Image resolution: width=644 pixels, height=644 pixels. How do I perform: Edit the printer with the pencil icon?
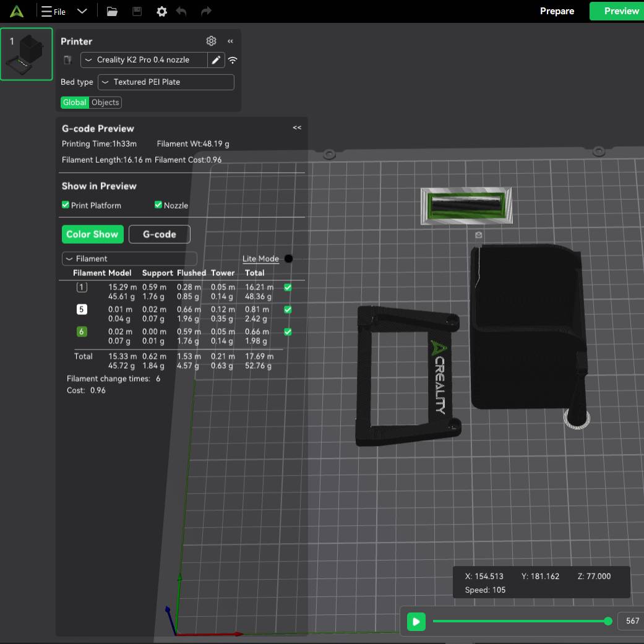(x=215, y=60)
